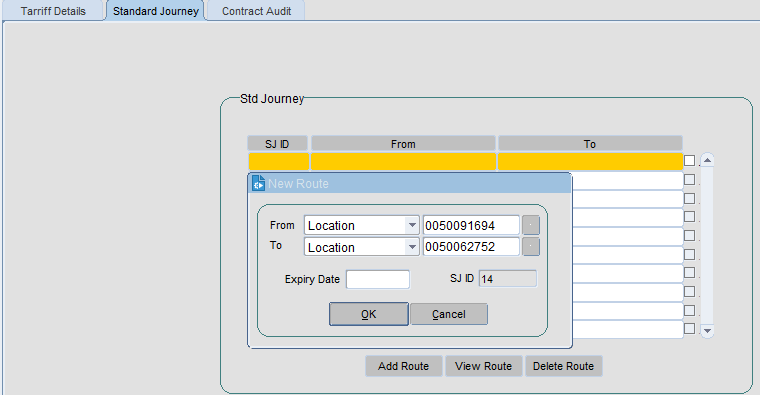Open the lookup button beside To code
Screen dimensions: 760x395
click(x=531, y=247)
